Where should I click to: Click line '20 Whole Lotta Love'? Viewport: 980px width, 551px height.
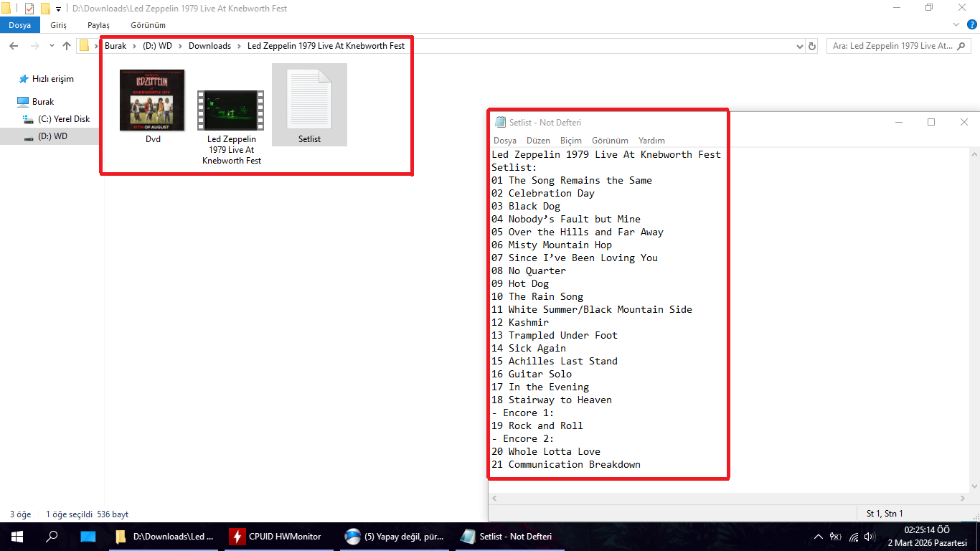(x=546, y=452)
